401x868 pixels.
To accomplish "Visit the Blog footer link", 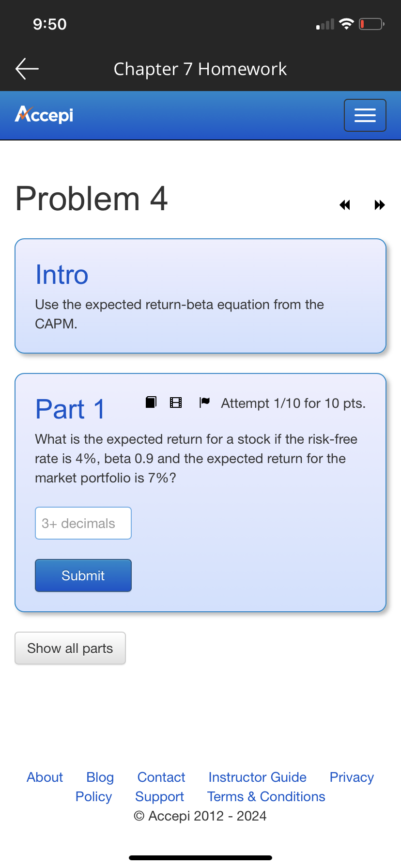I will (100, 777).
